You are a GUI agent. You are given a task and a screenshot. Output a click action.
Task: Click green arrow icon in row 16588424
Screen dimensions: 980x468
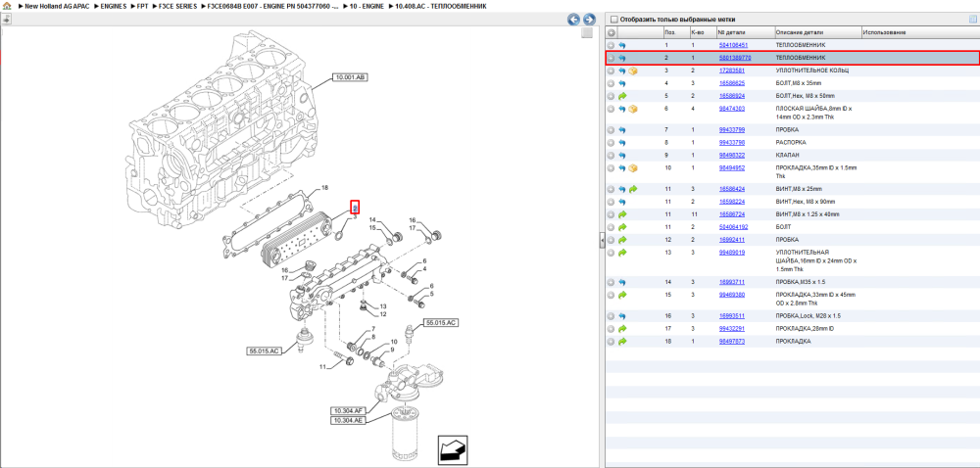click(x=632, y=189)
